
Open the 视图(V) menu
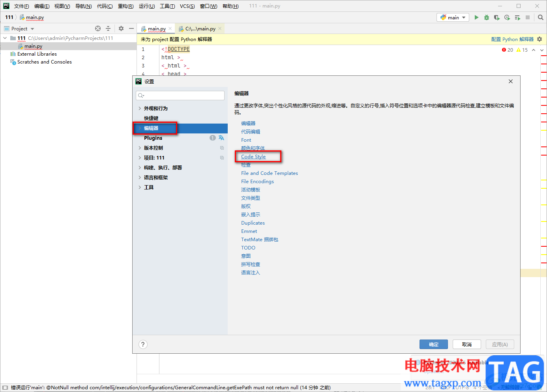pos(62,6)
